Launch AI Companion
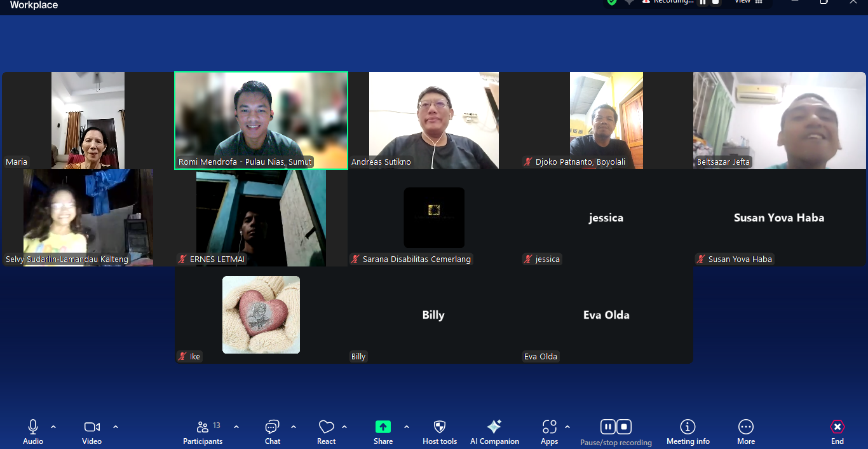Viewport: 868px width, 449px height. [x=494, y=427]
